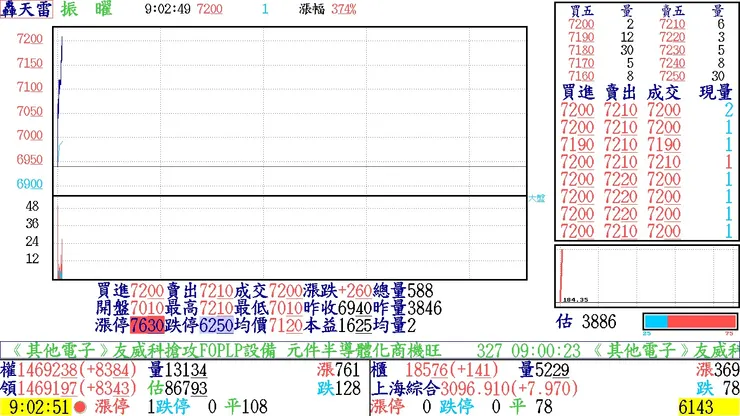Click the 48 volume axis label
Screen dimensions: 740x416
tap(32, 206)
